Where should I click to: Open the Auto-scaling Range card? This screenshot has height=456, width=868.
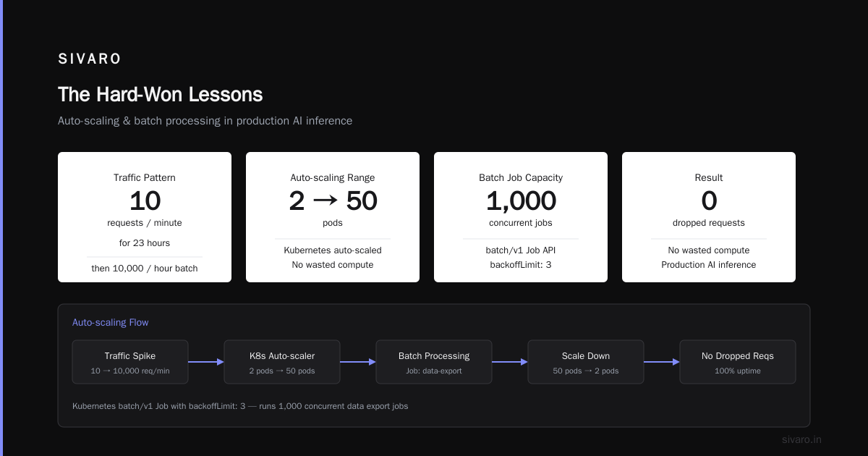333,217
